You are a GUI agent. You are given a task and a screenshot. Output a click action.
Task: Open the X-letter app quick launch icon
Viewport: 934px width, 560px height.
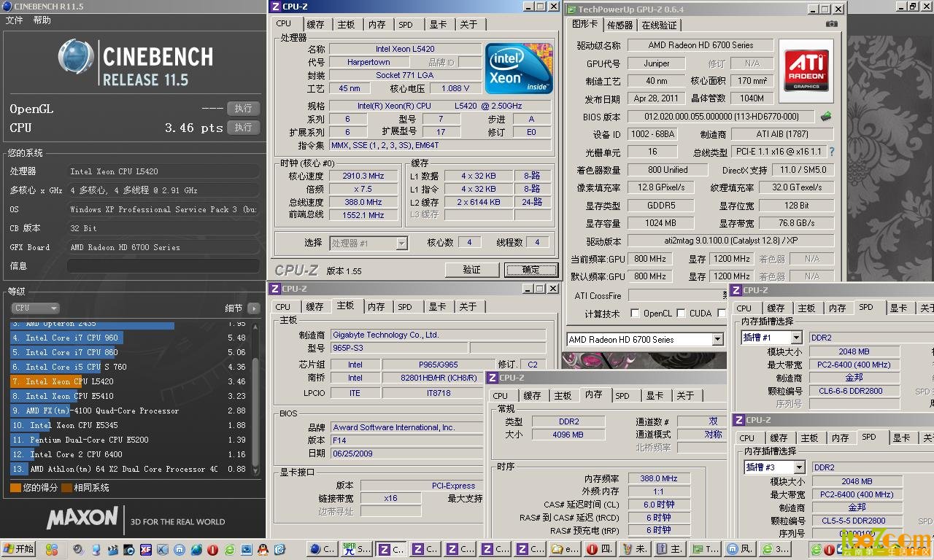point(163,549)
